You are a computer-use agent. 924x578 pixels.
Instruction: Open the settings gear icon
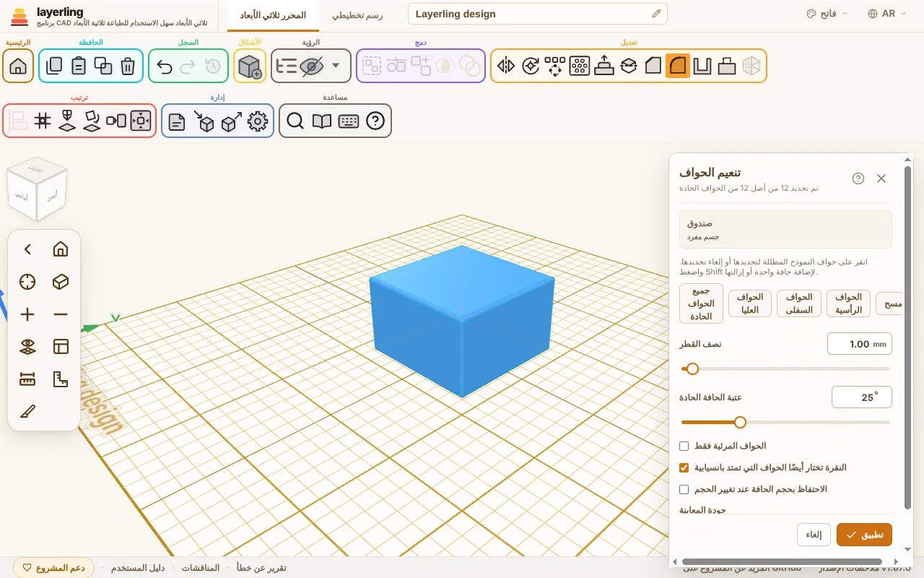coord(258,121)
